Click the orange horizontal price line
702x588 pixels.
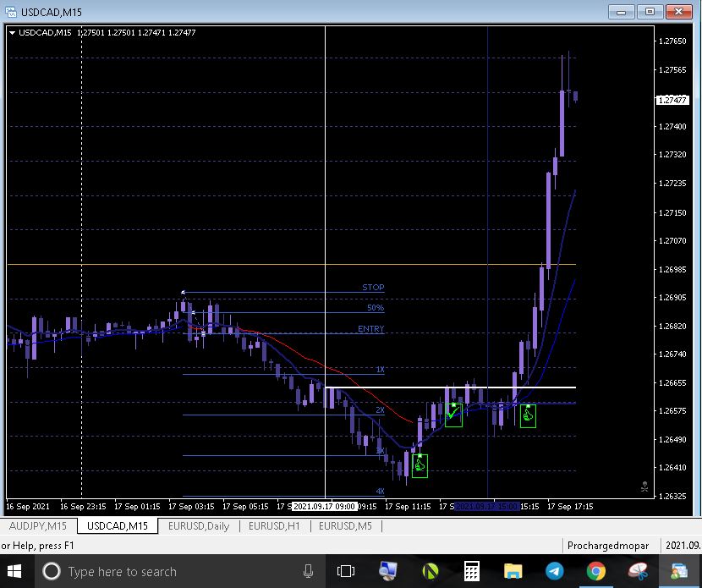pos(292,265)
